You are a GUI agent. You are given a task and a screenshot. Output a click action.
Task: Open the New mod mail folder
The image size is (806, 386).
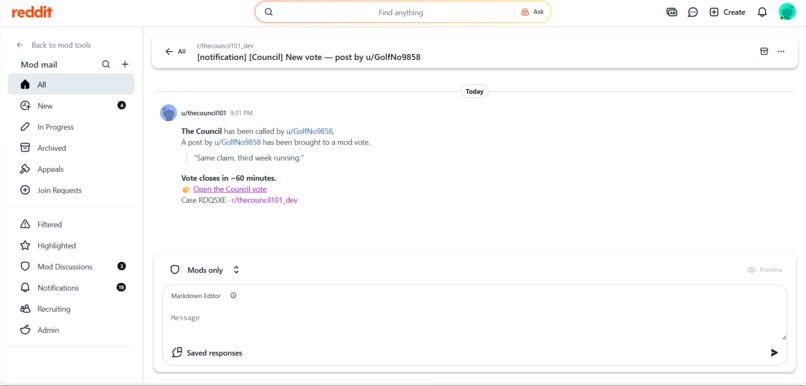(x=71, y=105)
